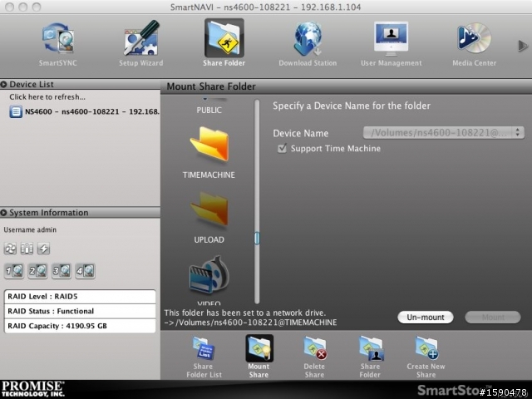This screenshot has width=532, height=399.
Task: Click here to refresh the device list
Action: click(47, 97)
